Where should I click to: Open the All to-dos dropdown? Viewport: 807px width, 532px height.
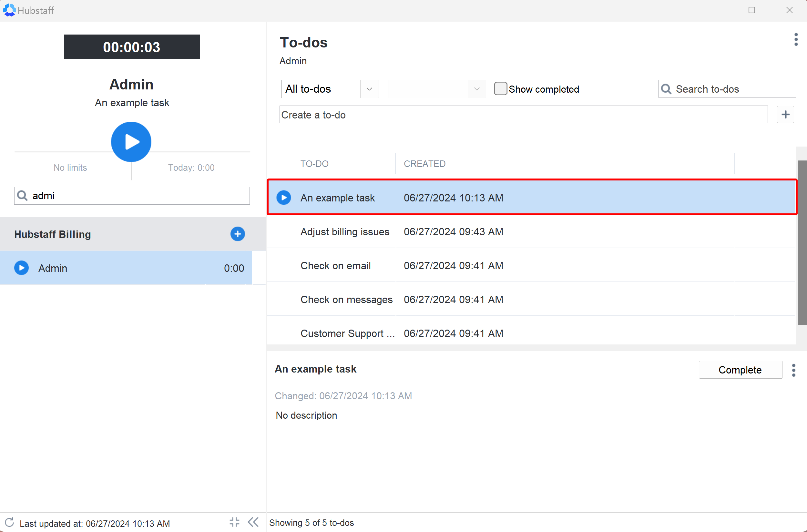[x=330, y=89]
